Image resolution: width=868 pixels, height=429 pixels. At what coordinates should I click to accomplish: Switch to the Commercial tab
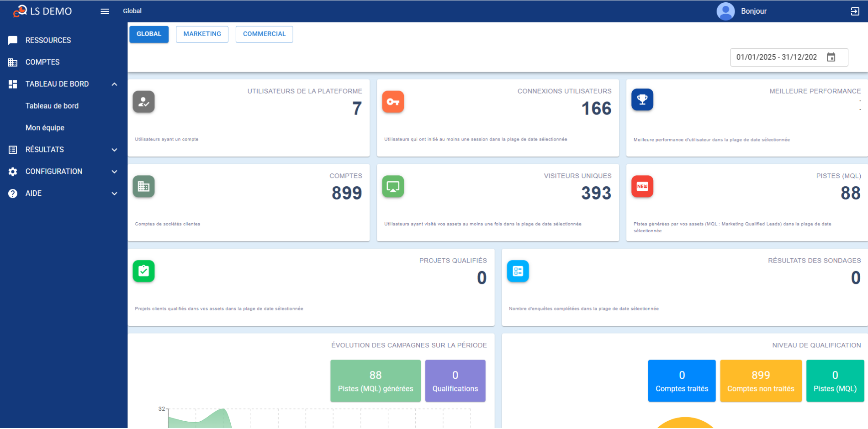pyautogui.click(x=264, y=34)
